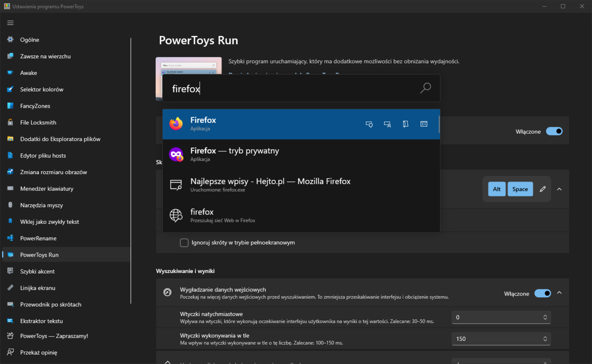
Task: Click the PowerRename icon in the sidebar
Action: [10, 238]
